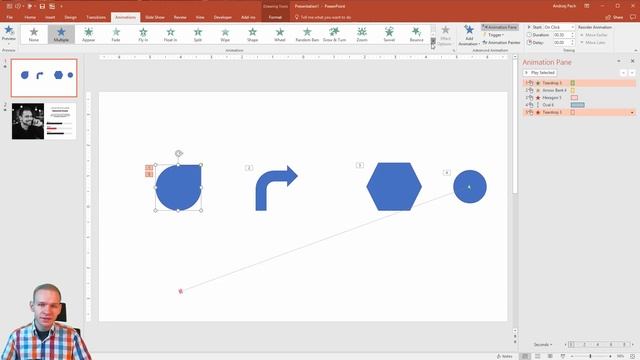Open the Effect Options dropdown
640x360 pixels.
[x=445, y=36]
